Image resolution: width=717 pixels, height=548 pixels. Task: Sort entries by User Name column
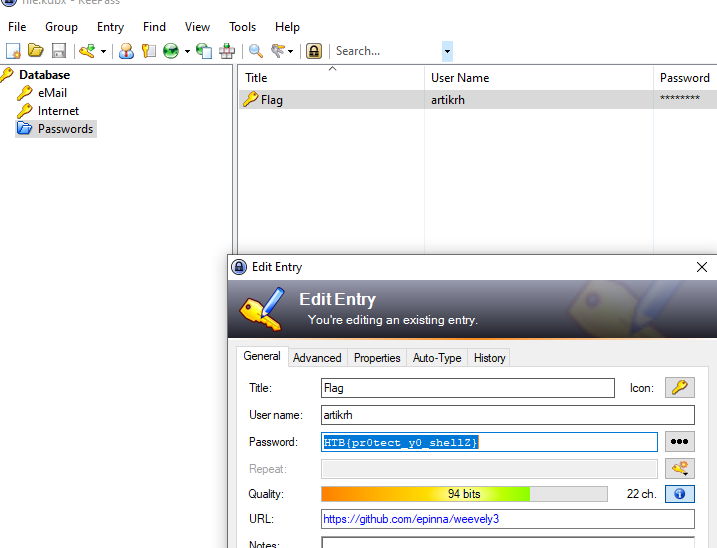coord(539,78)
